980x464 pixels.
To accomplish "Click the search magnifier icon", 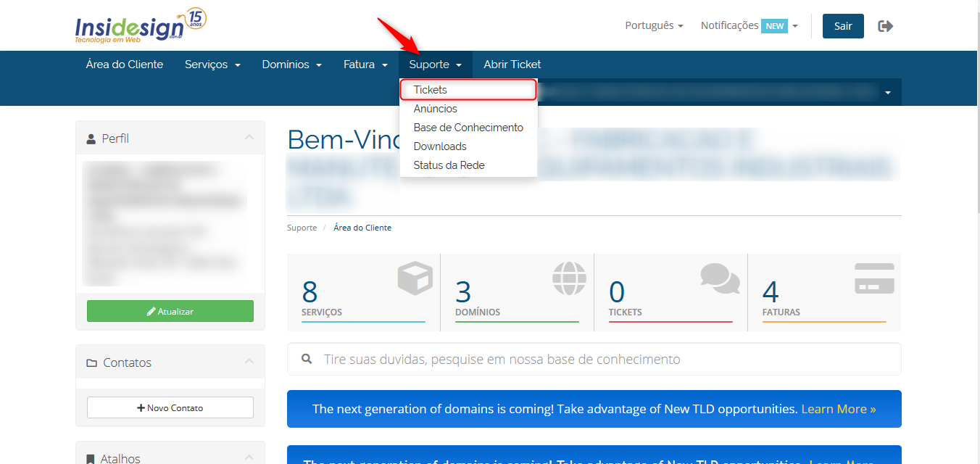I will pos(307,359).
